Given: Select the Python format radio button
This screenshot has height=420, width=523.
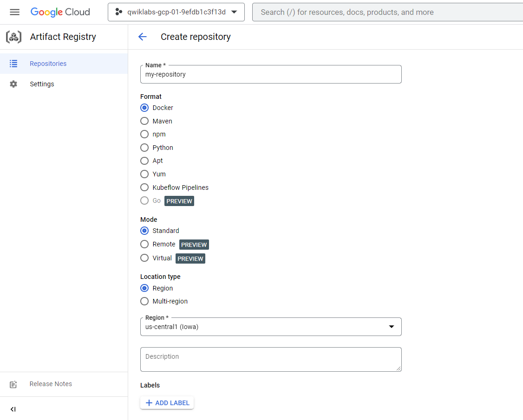Looking at the screenshot, I should click(x=144, y=148).
